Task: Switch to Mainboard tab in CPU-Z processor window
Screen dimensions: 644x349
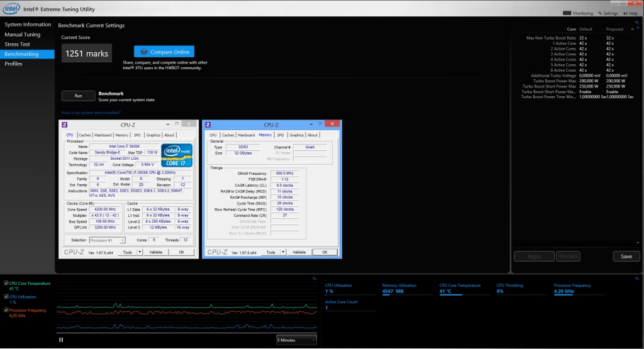Action: 103,135
